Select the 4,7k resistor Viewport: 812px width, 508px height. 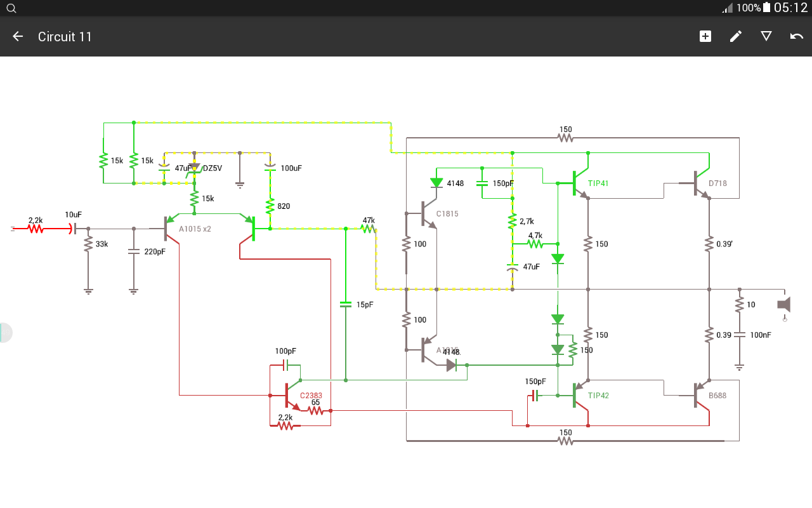535,244
